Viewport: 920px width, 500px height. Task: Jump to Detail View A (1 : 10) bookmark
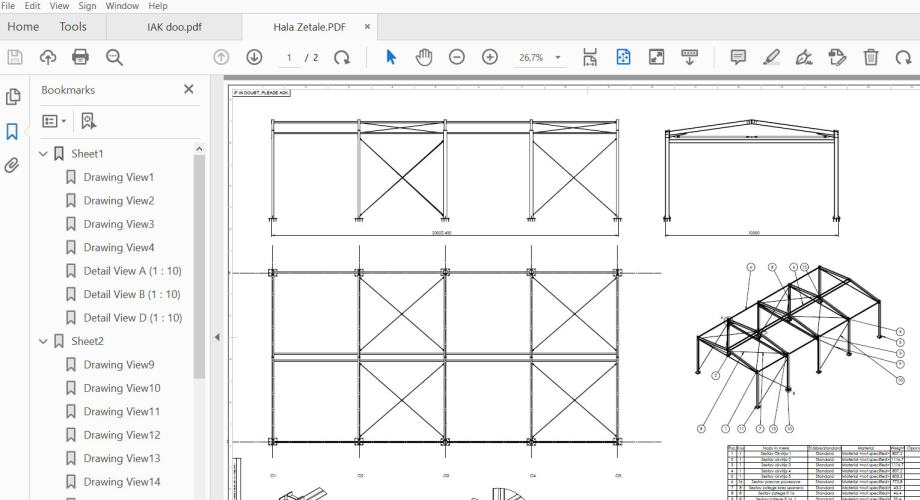click(x=132, y=271)
